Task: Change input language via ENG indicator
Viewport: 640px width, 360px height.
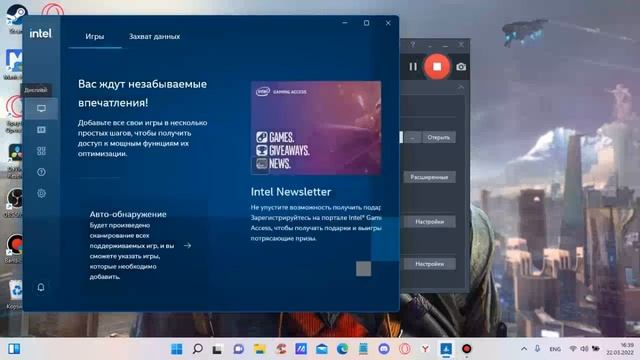Action: (x=555, y=349)
